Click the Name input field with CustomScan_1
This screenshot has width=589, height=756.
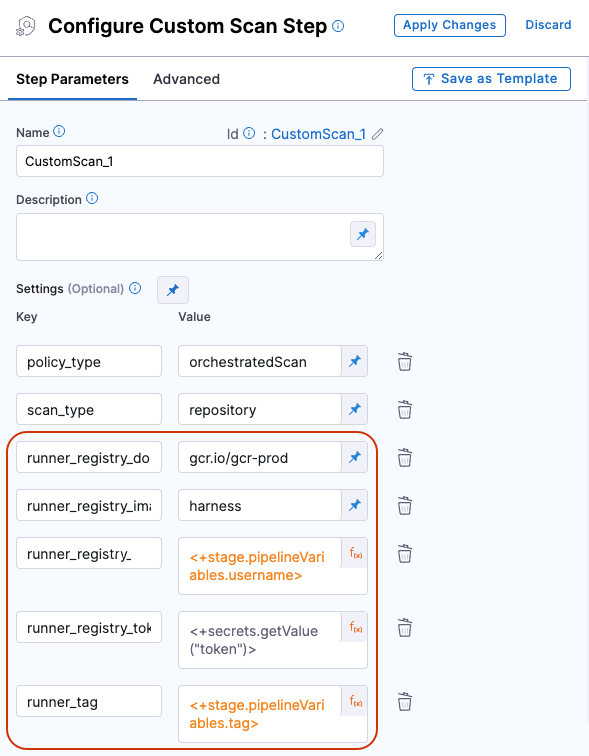[200, 161]
